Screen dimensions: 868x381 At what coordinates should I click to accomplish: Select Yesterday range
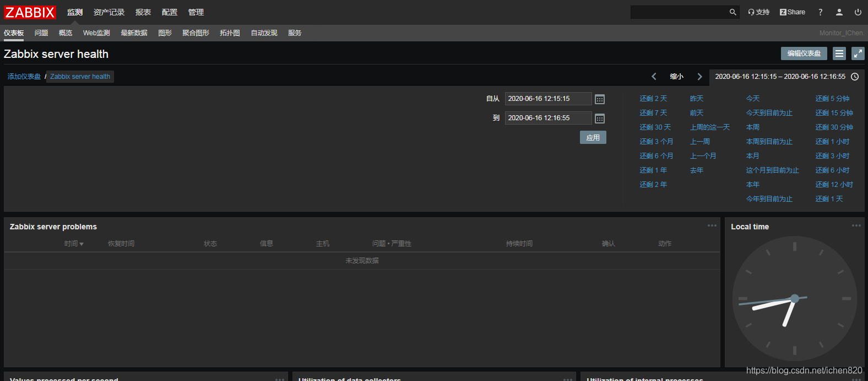697,99
